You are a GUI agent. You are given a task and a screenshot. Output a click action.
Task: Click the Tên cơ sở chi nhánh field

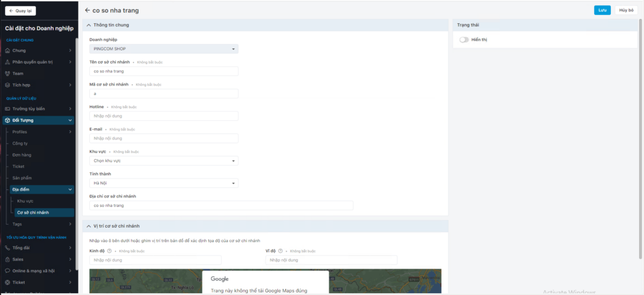(x=164, y=71)
